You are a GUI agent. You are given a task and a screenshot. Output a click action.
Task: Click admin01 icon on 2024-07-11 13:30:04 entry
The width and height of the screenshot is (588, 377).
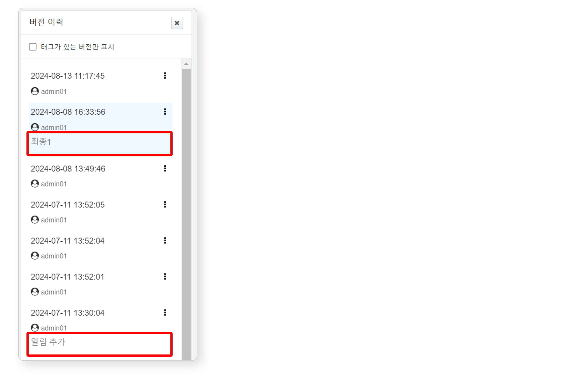point(35,327)
